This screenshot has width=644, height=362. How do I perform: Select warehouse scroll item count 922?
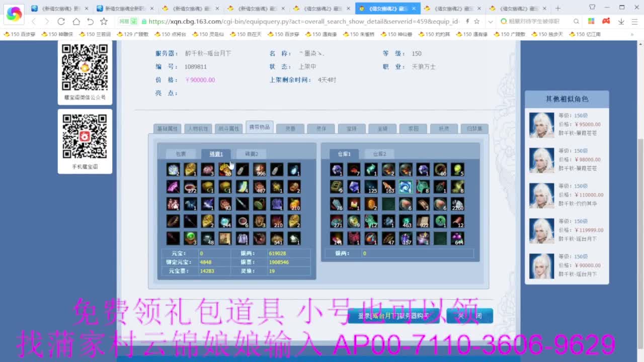click(x=423, y=221)
